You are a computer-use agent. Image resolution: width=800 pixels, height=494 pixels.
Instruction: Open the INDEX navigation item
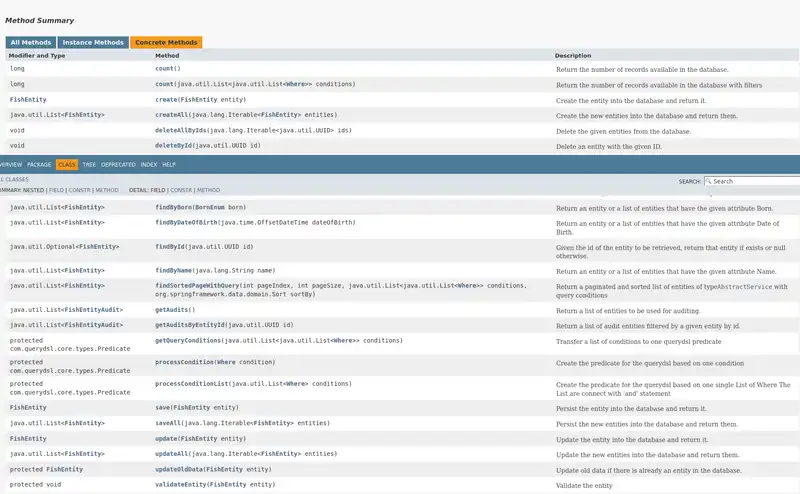(148, 164)
